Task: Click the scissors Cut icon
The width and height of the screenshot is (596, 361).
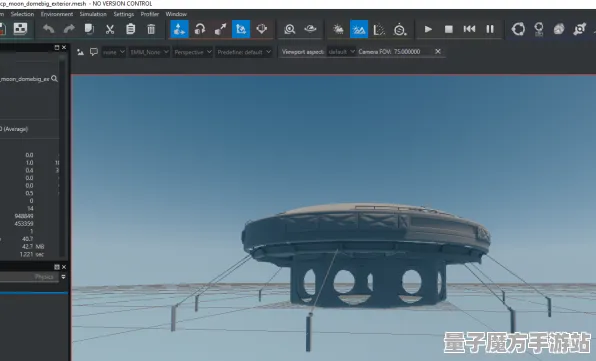Action: pyautogui.click(x=110, y=29)
